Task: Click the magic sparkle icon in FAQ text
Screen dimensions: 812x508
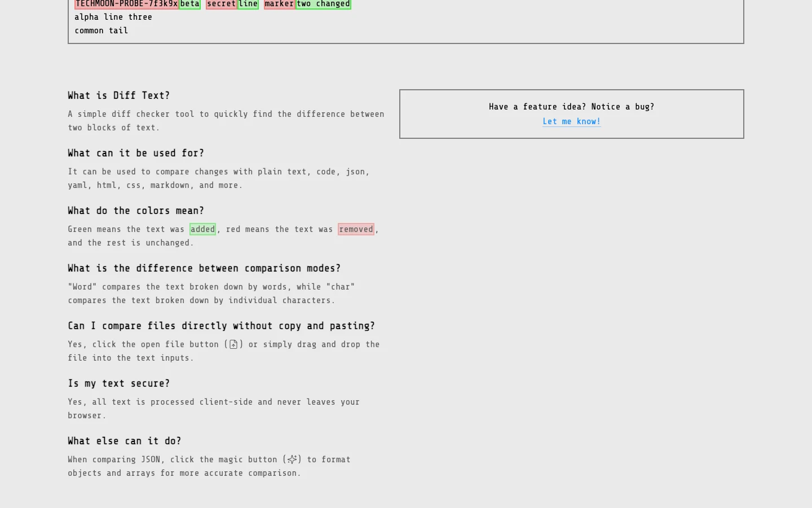Action: pyautogui.click(x=292, y=459)
